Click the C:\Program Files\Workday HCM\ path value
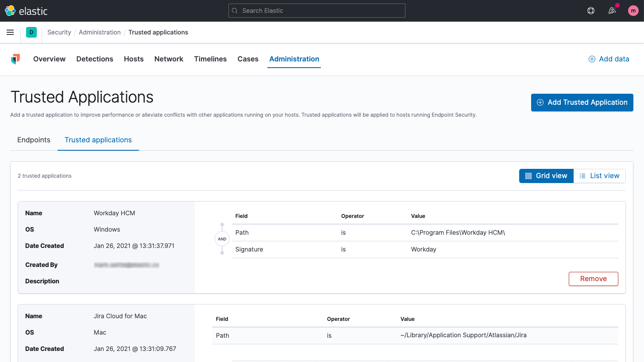 tap(458, 232)
